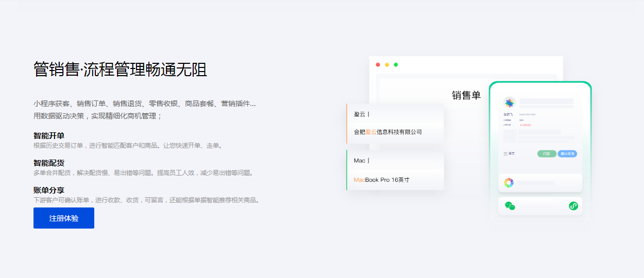Viewport: 644px width, 278px height.
Task: Click the green mini program icon
Action: 573,206
